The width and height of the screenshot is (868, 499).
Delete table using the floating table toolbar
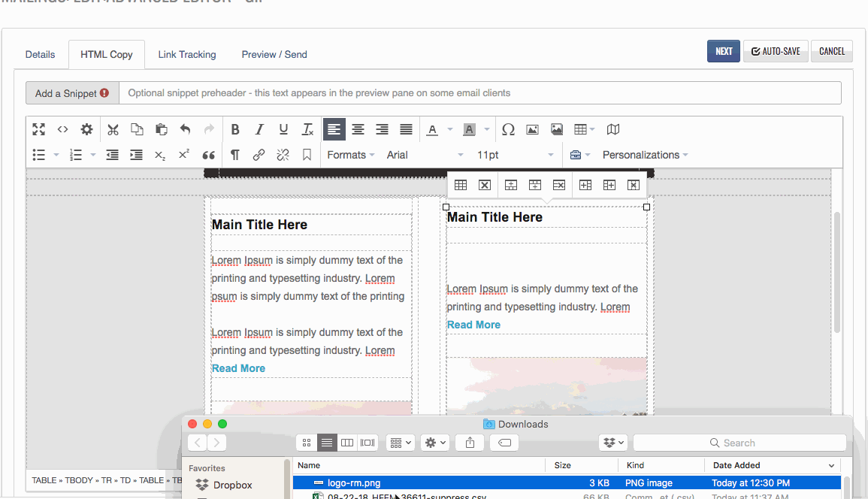[485, 185]
